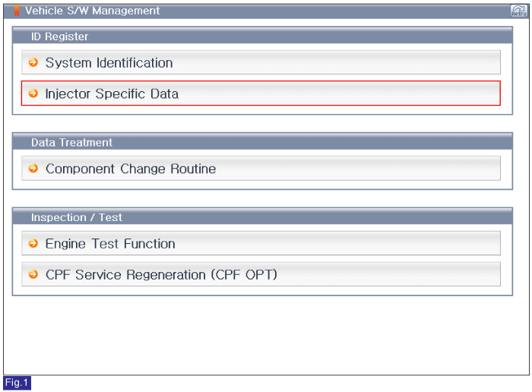Click the orange arrow beside CPF Service Regeneration
This screenshot has height=392, width=532.
[x=33, y=274]
